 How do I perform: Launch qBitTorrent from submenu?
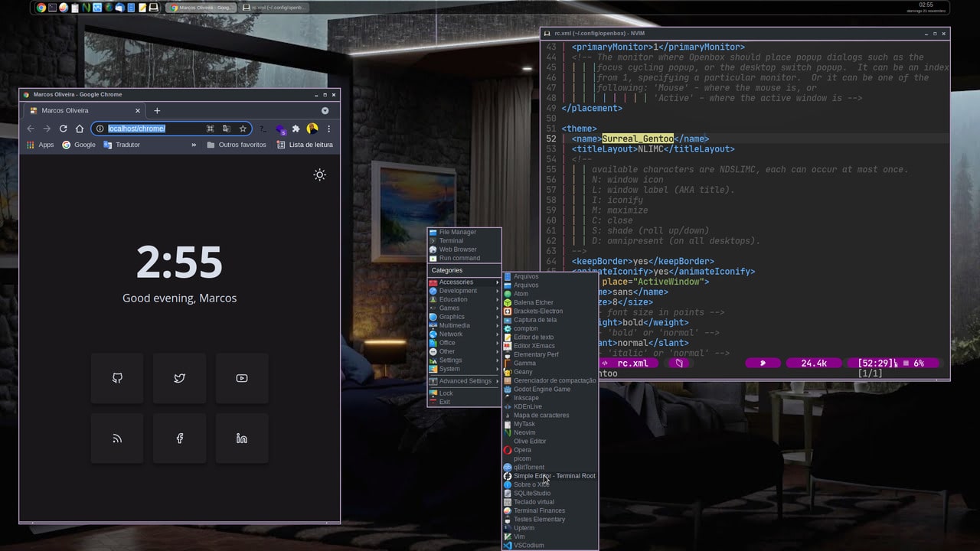pos(550,468)
